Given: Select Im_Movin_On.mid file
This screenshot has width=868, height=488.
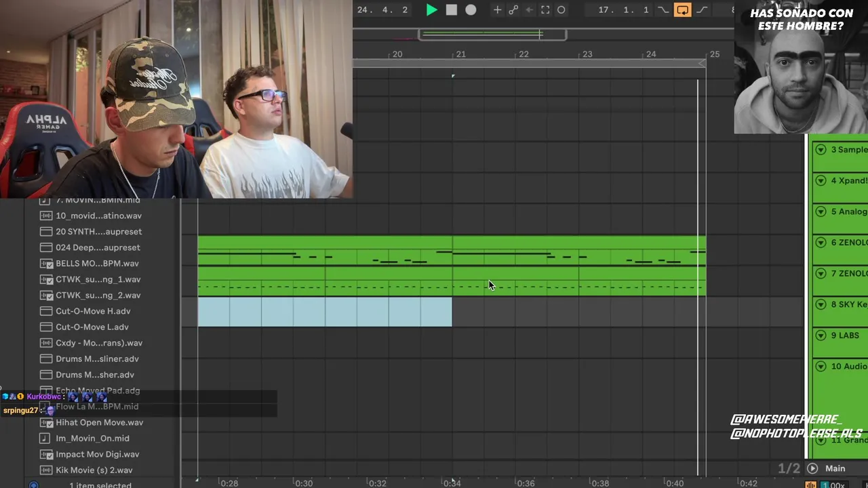Looking at the screenshot, I should click(92, 439).
